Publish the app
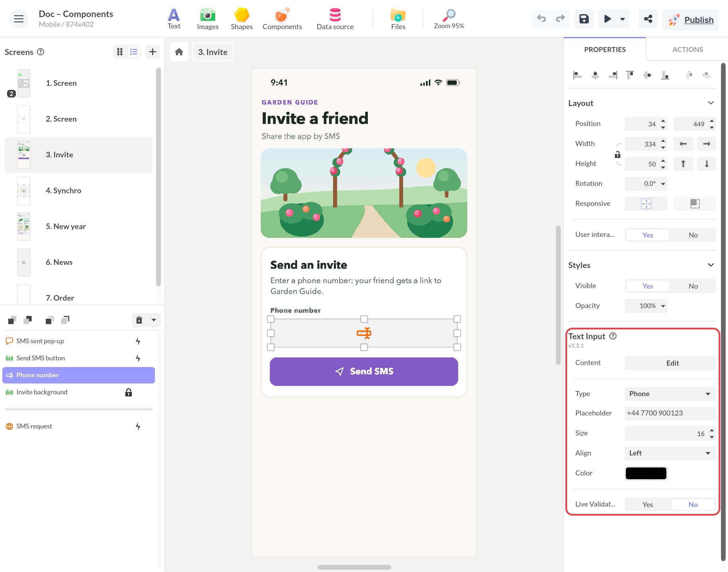The height and width of the screenshot is (572, 728). click(x=690, y=20)
